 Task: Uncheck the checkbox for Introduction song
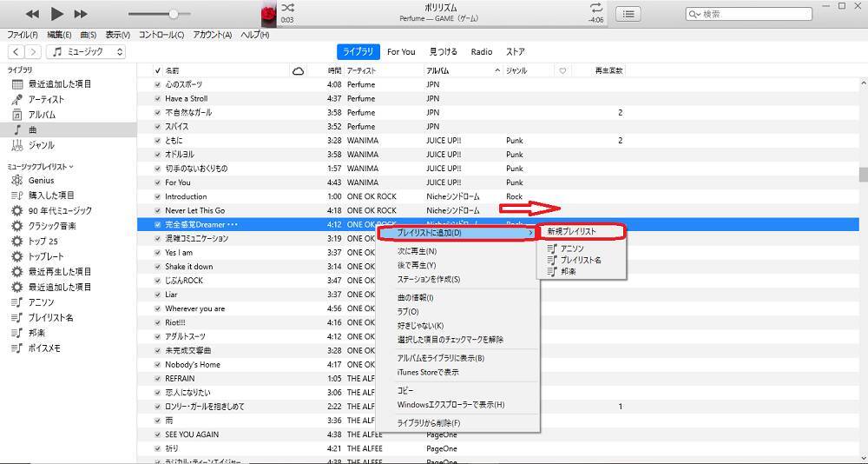[x=157, y=196]
